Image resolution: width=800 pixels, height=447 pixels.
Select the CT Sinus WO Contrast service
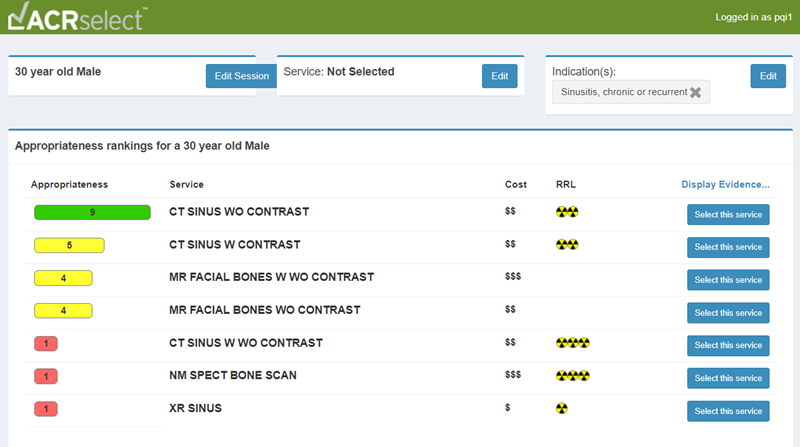pos(728,215)
